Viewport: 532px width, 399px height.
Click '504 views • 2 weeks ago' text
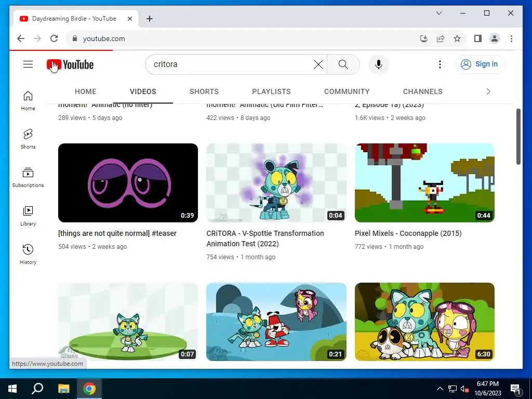click(92, 247)
